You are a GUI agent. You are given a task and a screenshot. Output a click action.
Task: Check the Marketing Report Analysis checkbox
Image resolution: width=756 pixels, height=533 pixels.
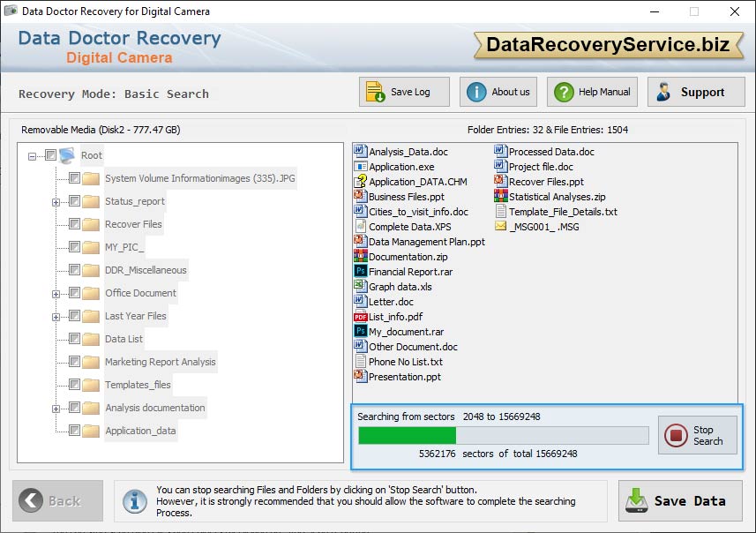(74, 361)
